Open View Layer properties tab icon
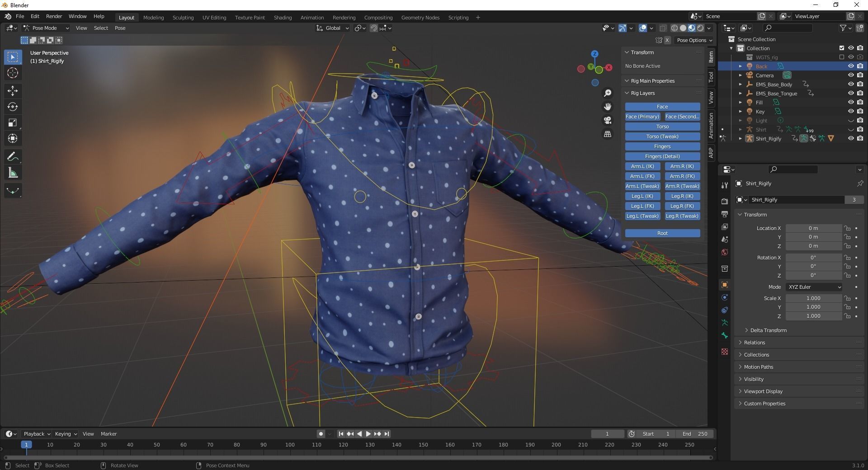Image resolution: width=868 pixels, height=470 pixels. pos(725,226)
